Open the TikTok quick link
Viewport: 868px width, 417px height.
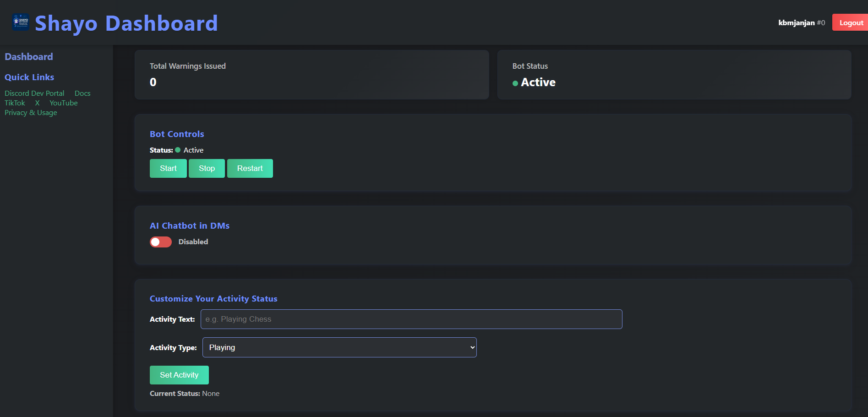(15, 103)
